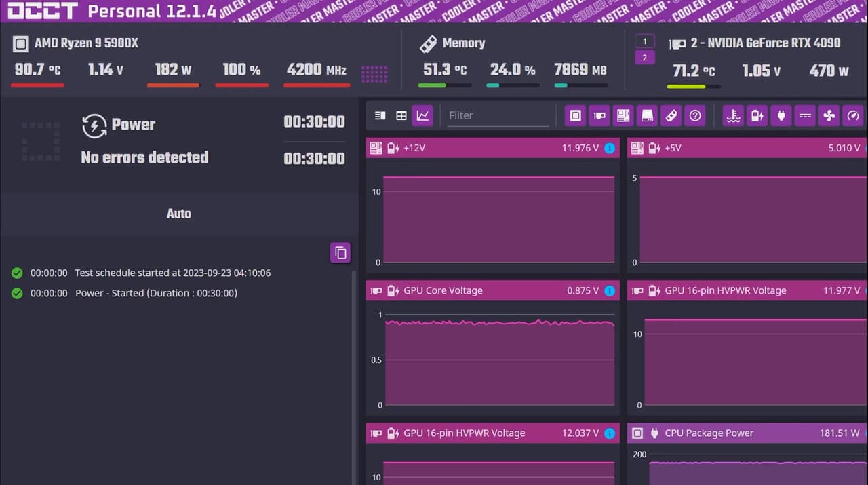Open info for GPU Core Voltage sensor
The height and width of the screenshot is (485, 868).
click(610, 291)
